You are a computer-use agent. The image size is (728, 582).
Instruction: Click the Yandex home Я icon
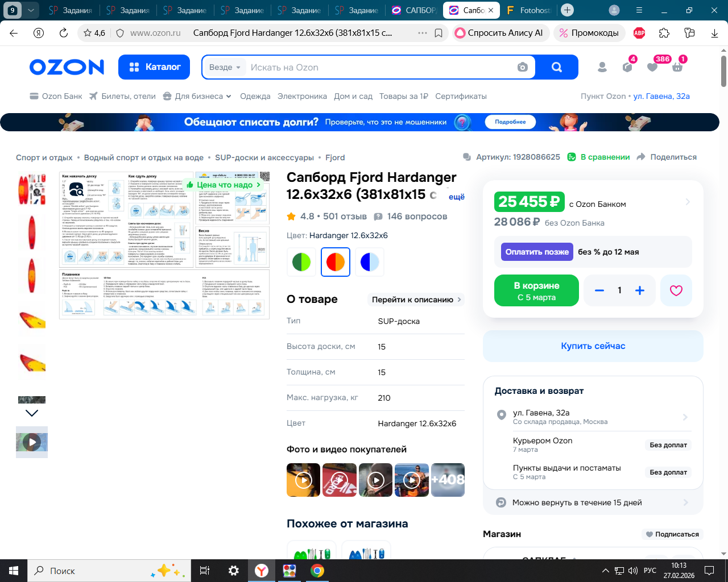(x=39, y=33)
